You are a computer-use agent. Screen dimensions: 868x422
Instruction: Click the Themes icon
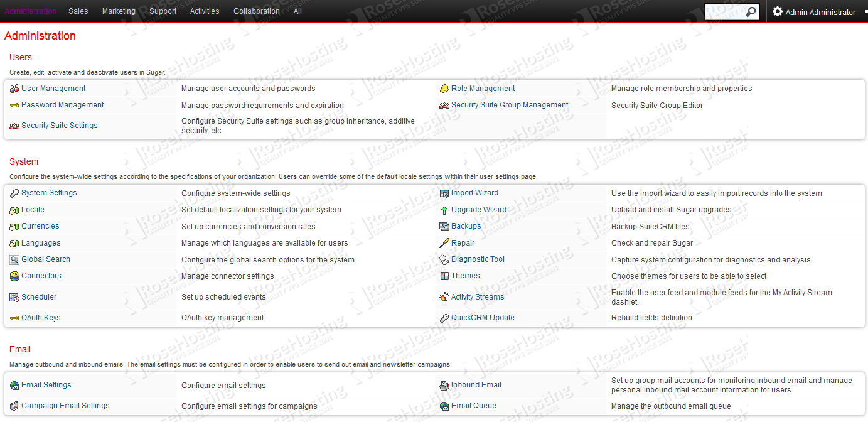pyautogui.click(x=444, y=276)
